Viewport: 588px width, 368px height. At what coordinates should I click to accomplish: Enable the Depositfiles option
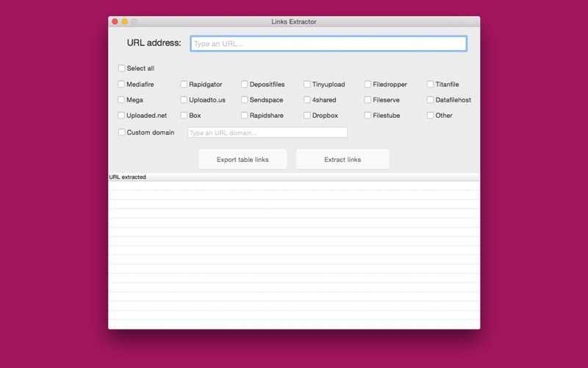pyautogui.click(x=245, y=84)
